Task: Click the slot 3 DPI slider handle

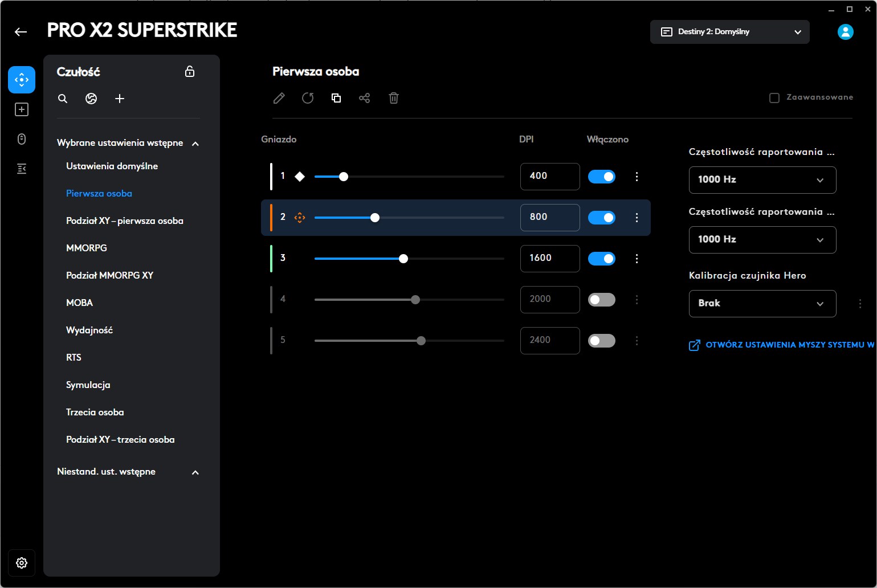Action: [403, 259]
